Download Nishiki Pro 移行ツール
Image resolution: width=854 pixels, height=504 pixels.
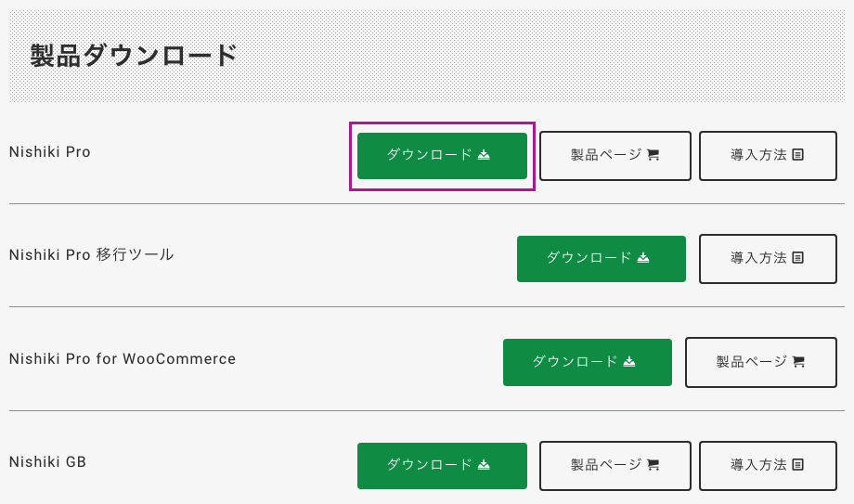tap(602, 259)
